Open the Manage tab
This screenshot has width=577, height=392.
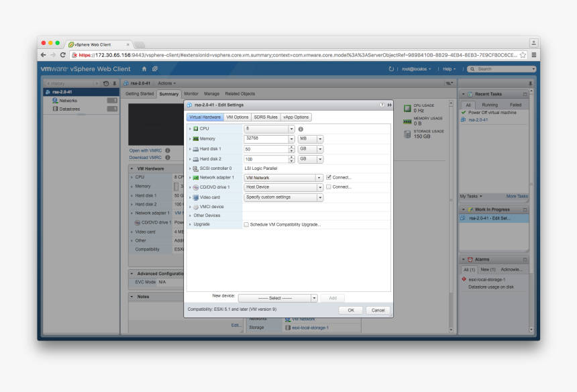211,94
